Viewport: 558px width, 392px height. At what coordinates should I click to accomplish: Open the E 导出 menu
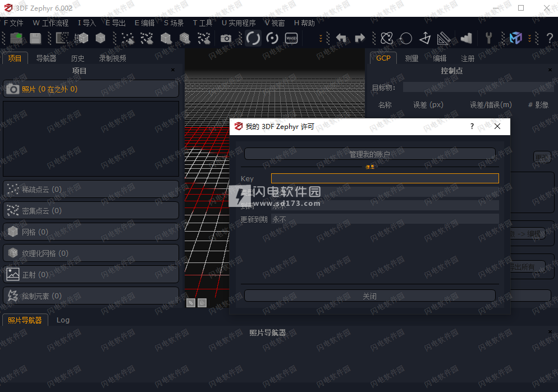[x=116, y=23]
